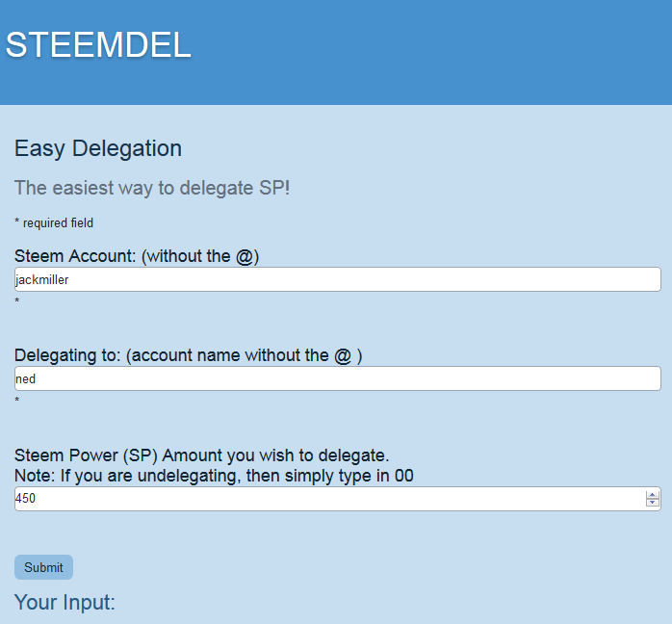Click into the SP amount field showing 450
The height and width of the screenshot is (624, 672).
point(329,499)
